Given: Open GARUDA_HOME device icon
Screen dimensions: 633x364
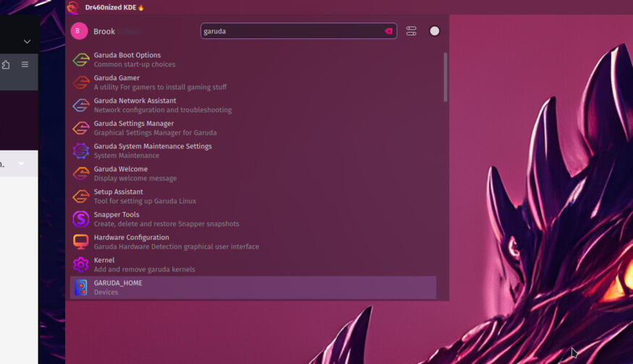Looking at the screenshot, I should tap(80, 288).
